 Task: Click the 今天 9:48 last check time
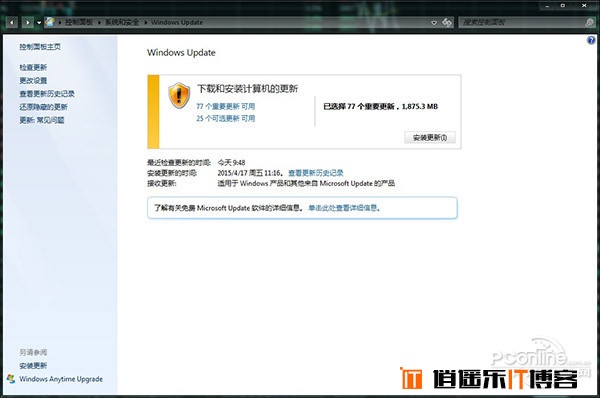[231, 163]
